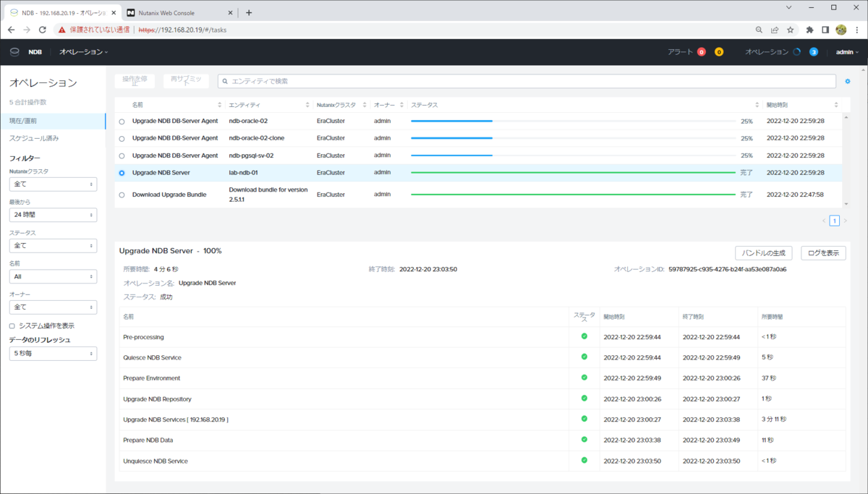Click the green status check for Prepare Environment

tap(584, 378)
